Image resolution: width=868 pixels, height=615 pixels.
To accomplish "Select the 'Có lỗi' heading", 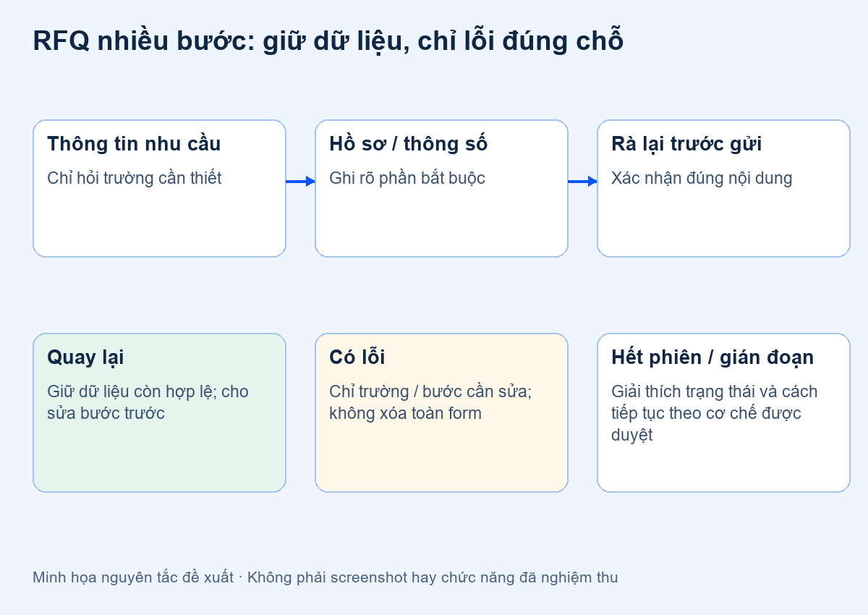I will [x=357, y=357].
